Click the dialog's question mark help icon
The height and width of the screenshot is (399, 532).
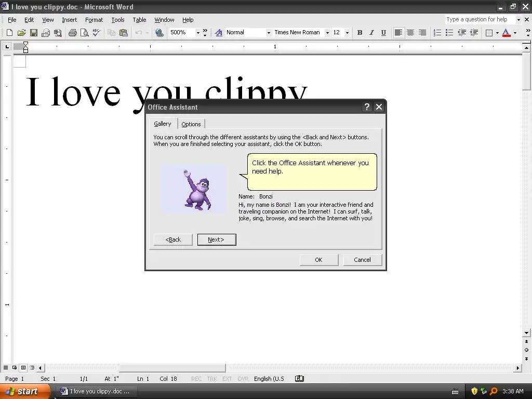(367, 107)
